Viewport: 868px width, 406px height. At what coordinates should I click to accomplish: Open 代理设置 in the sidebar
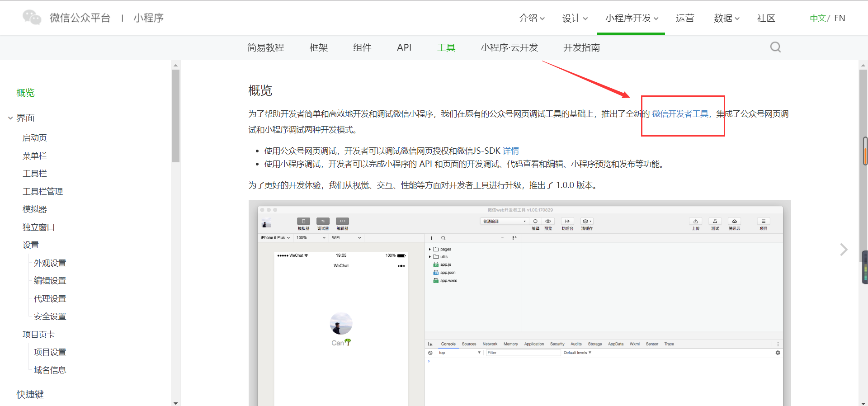click(x=50, y=299)
